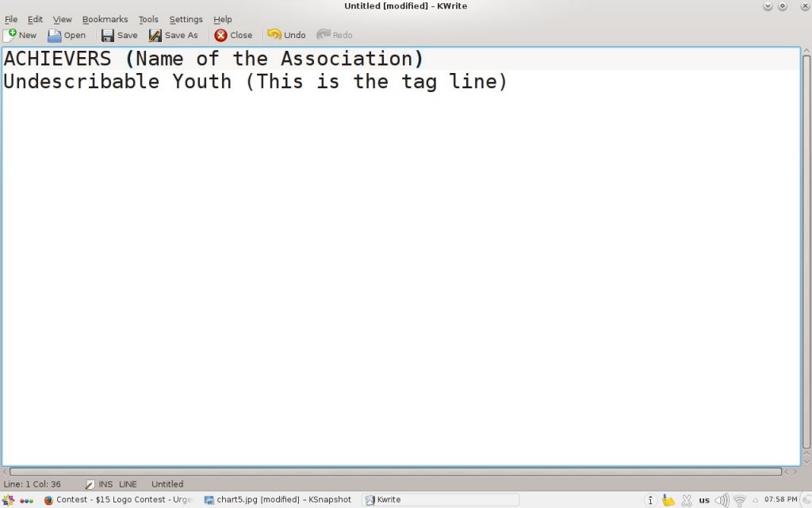This screenshot has height=508, width=812.
Task: Open the Settings menu
Action: coord(186,19)
